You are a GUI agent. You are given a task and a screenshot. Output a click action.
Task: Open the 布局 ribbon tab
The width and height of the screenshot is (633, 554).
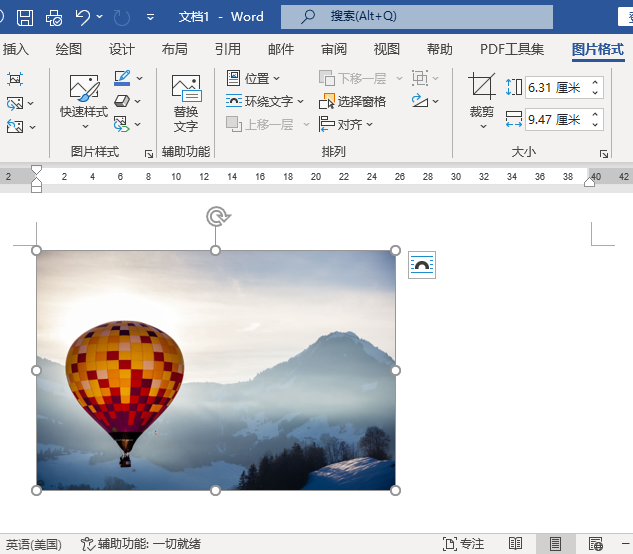(x=174, y=49)
